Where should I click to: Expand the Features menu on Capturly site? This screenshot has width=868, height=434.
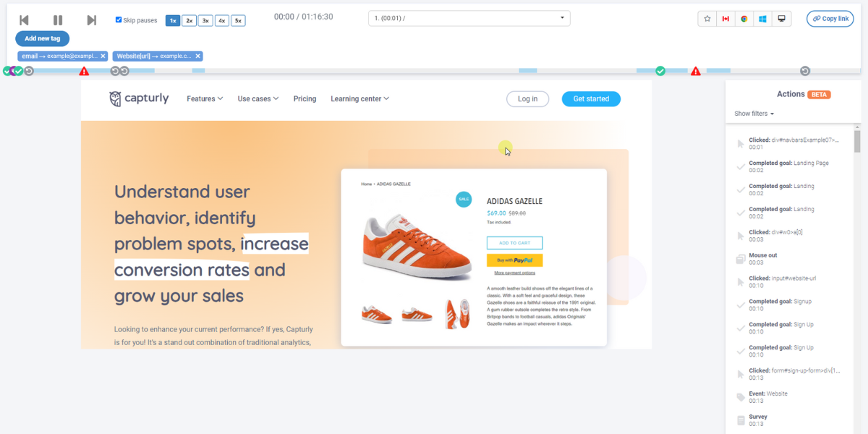coord(205,99)
